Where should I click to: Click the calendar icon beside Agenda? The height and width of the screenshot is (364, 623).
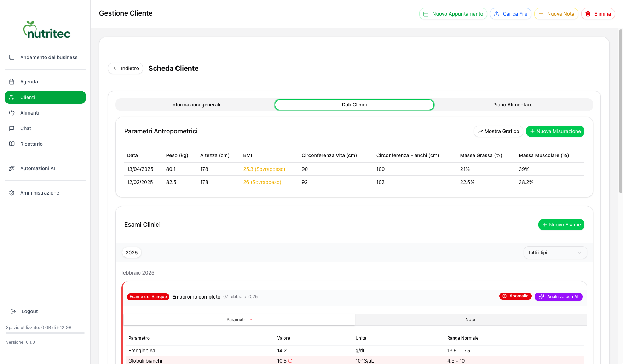coord(12,82)
